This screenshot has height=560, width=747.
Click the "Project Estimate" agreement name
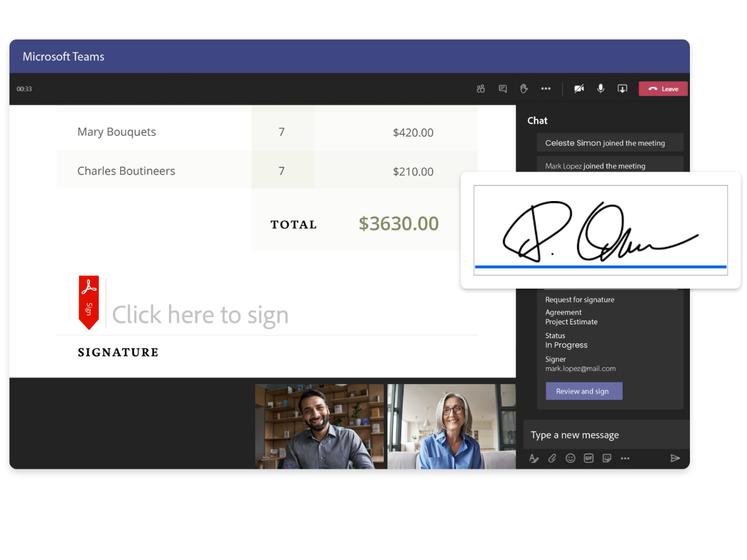tap(571, 322)
